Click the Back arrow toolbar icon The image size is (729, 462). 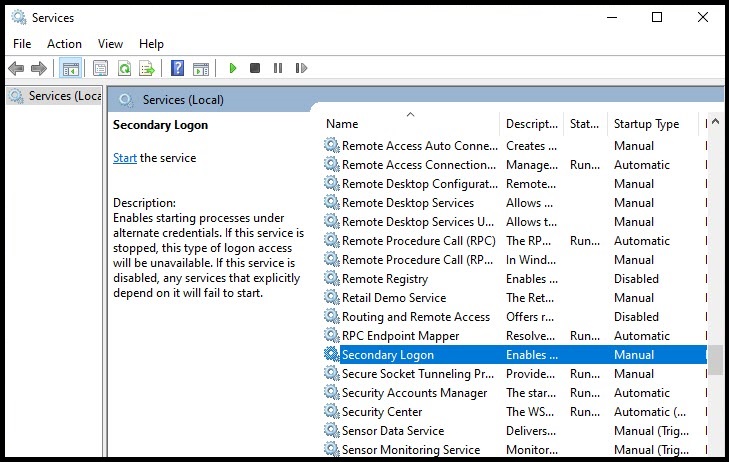(x=16, y=69)
